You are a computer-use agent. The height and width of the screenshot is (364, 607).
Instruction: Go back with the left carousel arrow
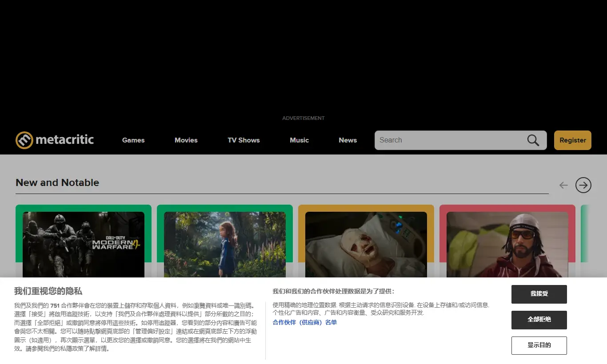(x=563, y=185)
